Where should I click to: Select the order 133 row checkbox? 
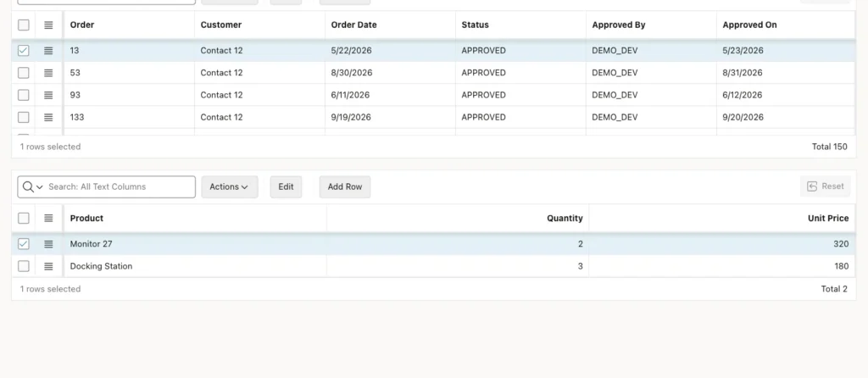click(23, 117)
